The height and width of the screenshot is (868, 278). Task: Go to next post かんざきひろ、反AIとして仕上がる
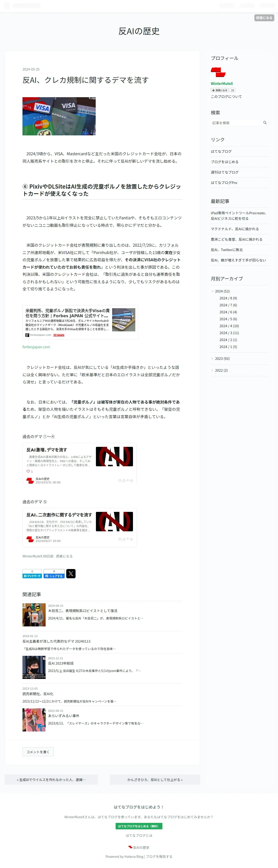[x=155, y=779]
